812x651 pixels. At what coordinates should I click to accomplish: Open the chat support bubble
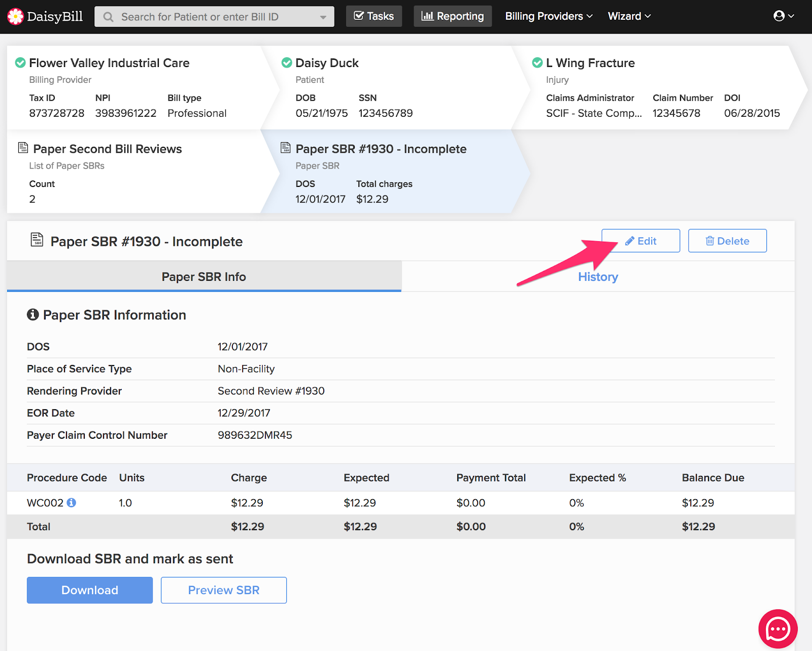(x=777, y=629)
